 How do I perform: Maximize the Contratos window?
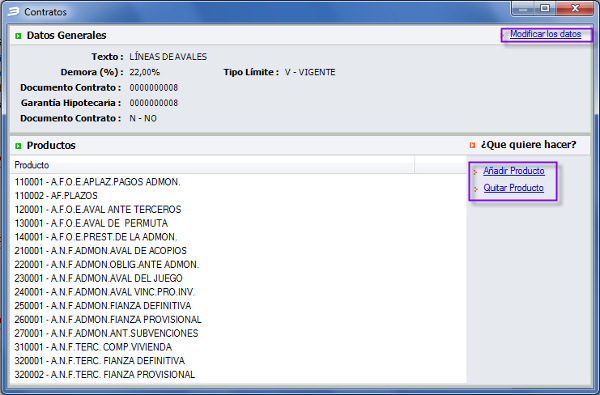point(545,8)
